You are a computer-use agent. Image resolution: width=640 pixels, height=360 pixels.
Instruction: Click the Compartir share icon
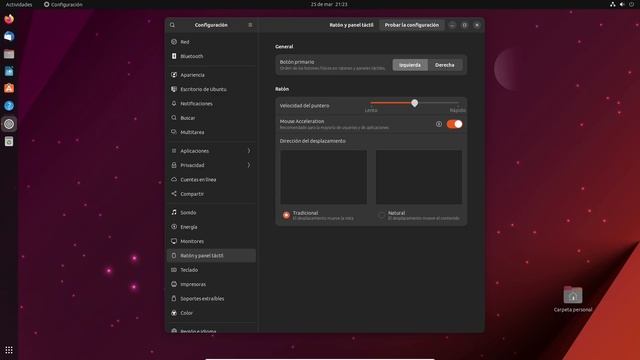click(x=174, y=193)
